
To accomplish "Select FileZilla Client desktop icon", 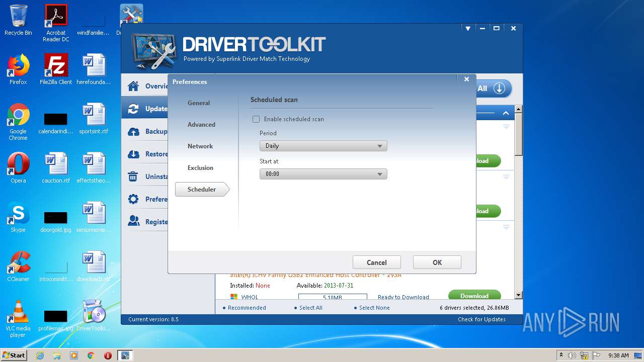I will (56, 70).
